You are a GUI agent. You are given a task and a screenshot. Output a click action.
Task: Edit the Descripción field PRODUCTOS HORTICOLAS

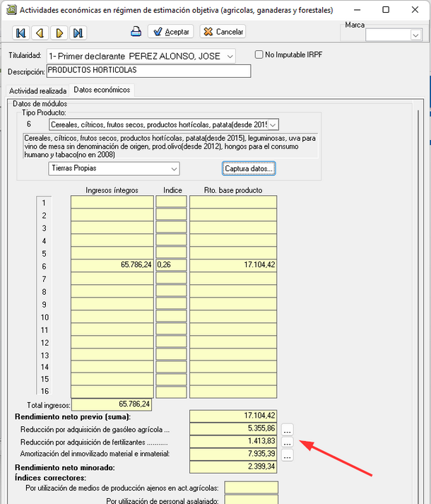pos(148,71)
